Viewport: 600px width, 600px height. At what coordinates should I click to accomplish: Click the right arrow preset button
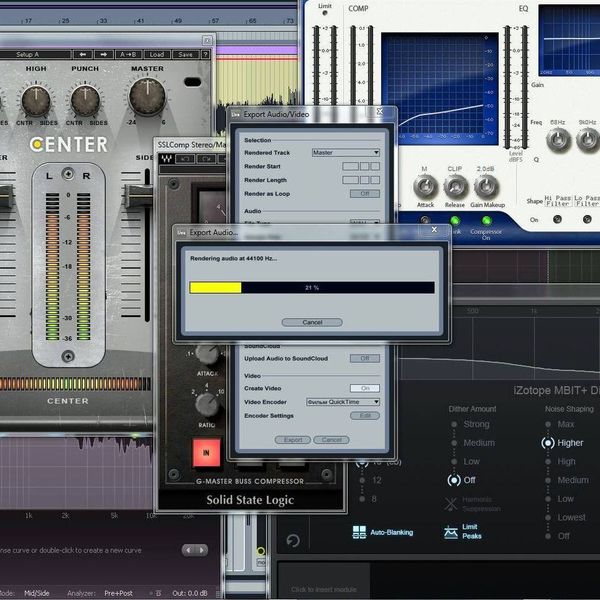(x=103, y=54)
